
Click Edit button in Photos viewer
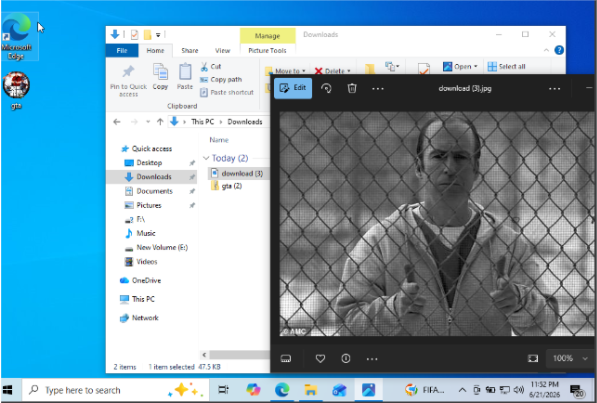click(293, 88)
